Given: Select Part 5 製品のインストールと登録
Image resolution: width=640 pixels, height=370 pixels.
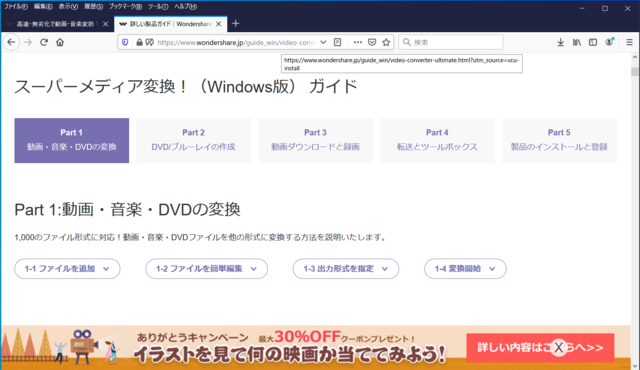Looking at the screenshot, I should 559,140.
